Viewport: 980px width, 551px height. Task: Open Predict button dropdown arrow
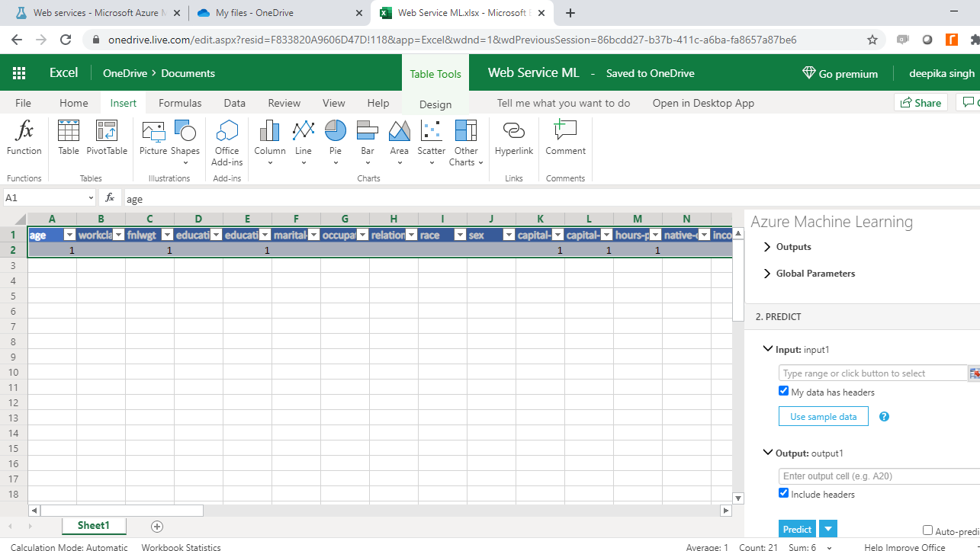pos(828,529)
